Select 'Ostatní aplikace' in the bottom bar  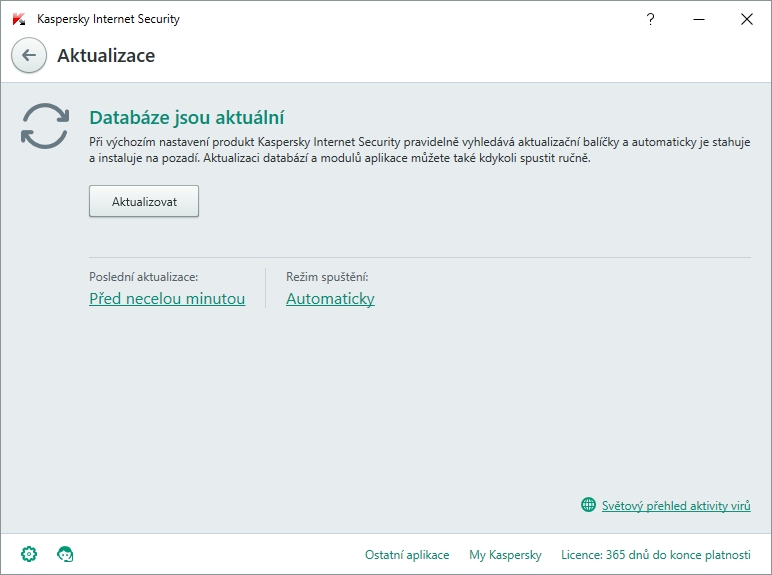pos(407,555)
